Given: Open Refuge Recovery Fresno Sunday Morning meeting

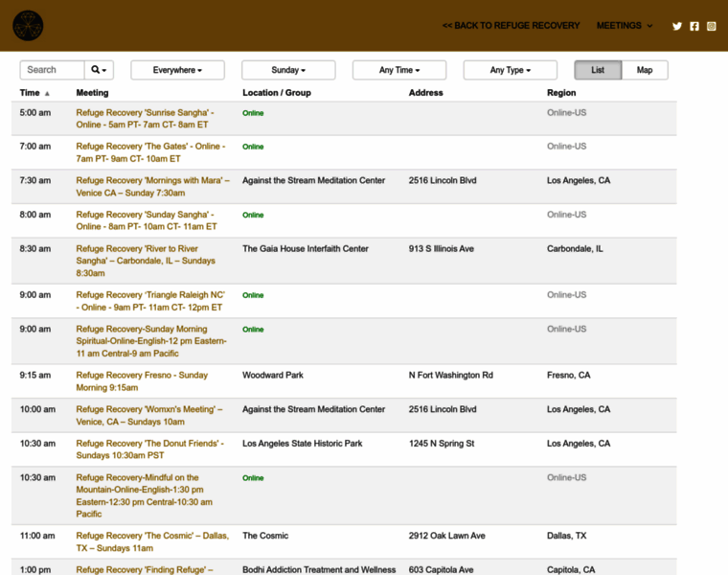Looking at the screenshot, I should (x=142, y=381).
